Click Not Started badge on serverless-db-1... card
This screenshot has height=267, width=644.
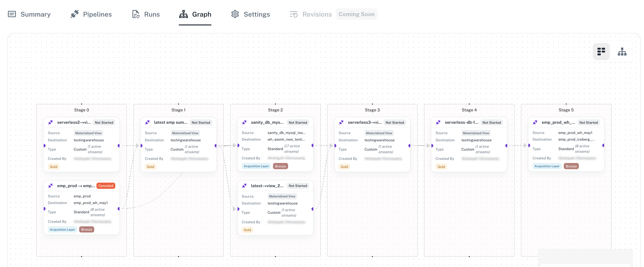point(492,123)
